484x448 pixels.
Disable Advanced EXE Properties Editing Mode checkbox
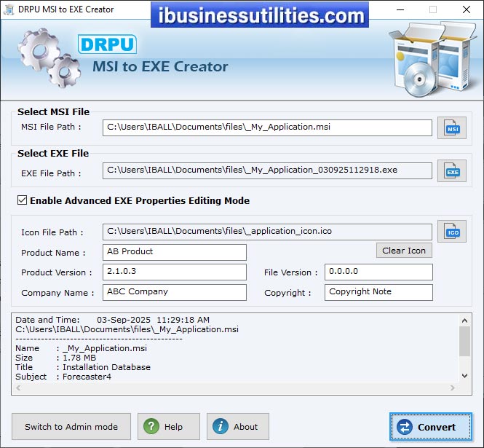click(23, 200)
